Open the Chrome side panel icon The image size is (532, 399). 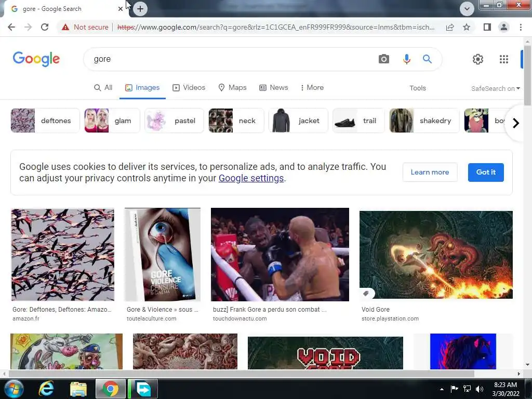[x=487, y=27]
